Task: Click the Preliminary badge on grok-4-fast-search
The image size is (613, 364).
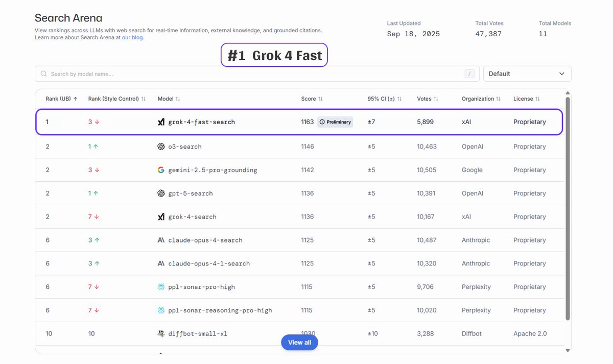Action: coord(335,122)
